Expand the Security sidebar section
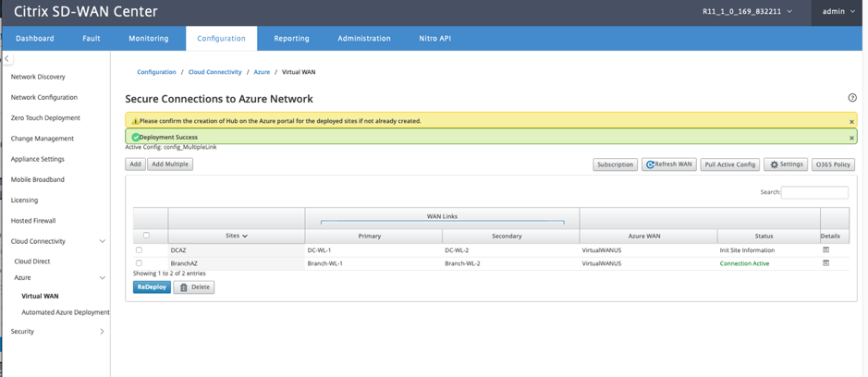The height and width of the screenshot is (377, 868). point(102,332)
